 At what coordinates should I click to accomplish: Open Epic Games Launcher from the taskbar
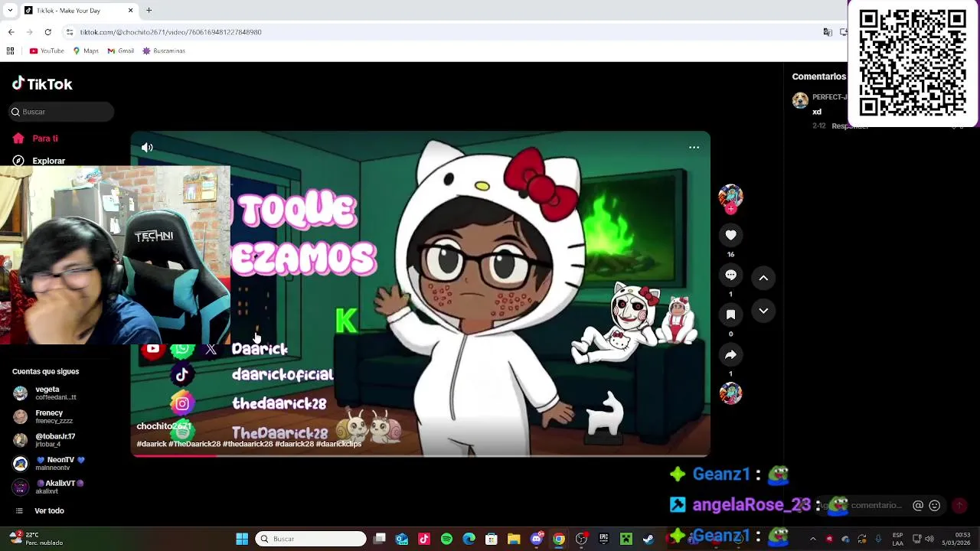[604, 539]
